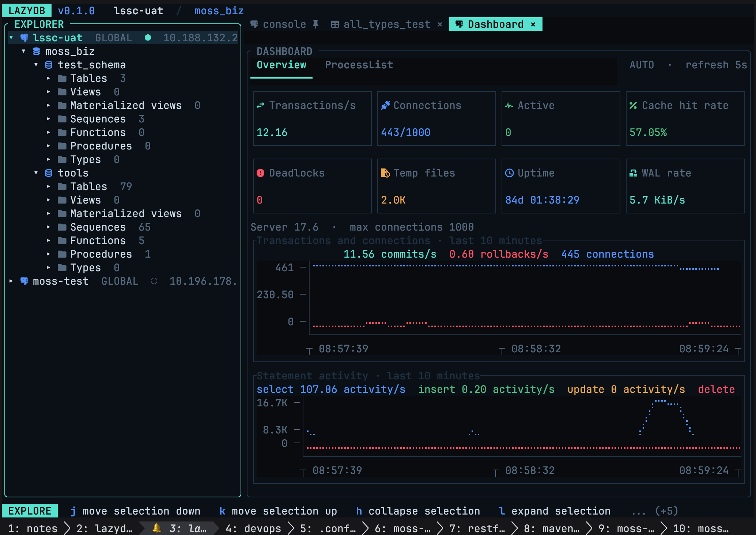Expand test_schema Tables 3 folder
The height and width of the screenshot is (535, 756).
click(48, 78)
